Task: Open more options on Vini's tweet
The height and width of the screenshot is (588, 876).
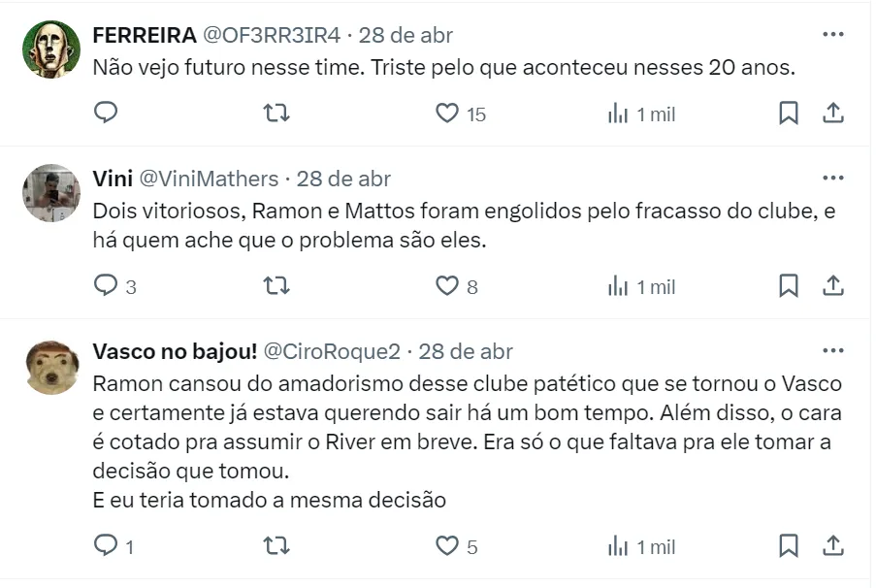Action: (x=832, y=179)
